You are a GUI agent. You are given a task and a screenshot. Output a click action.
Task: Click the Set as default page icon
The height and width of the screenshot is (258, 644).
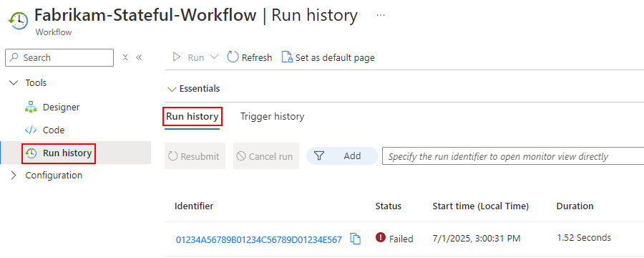[287, 57]
